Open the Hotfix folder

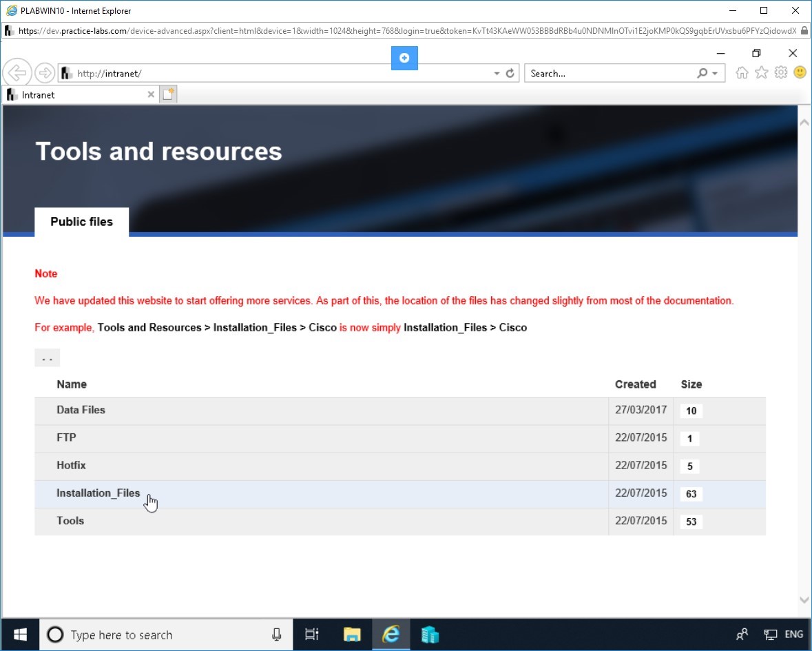pos(71,465)
